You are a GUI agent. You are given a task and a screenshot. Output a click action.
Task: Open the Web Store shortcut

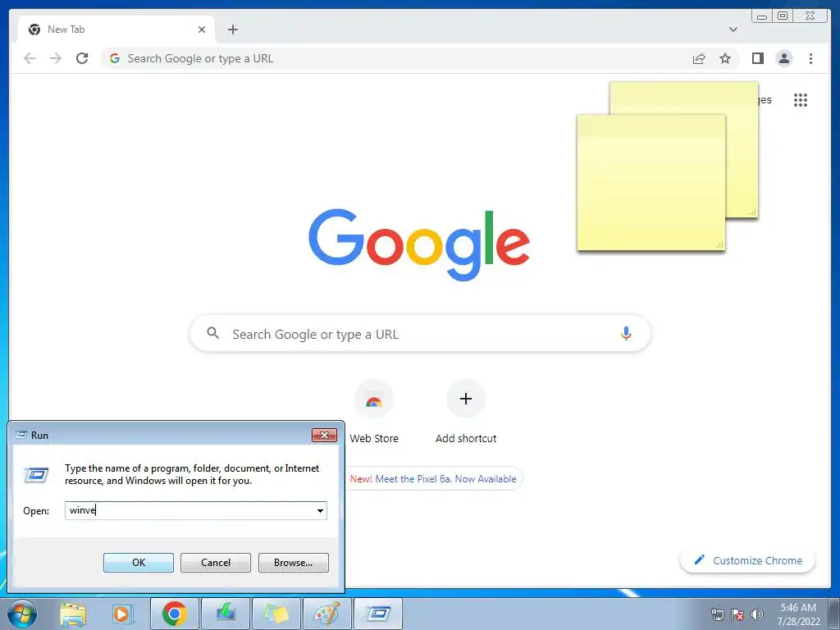374,412
